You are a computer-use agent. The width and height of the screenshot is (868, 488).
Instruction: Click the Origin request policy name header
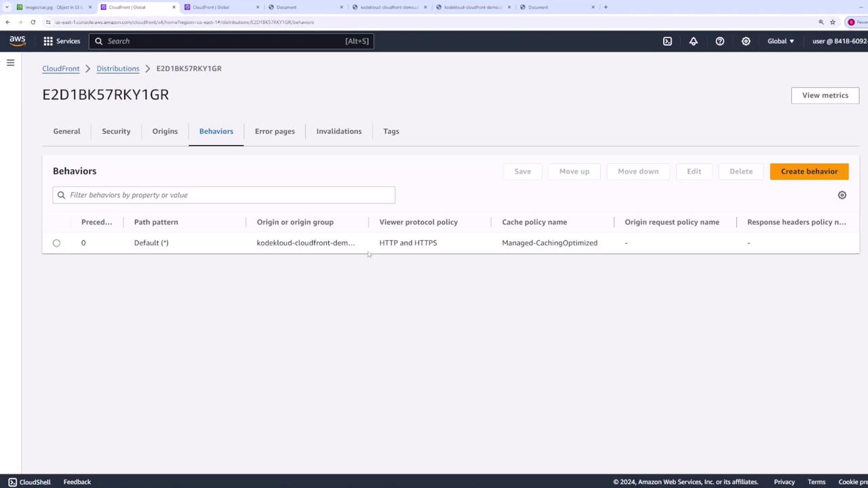tap(672, 222)
